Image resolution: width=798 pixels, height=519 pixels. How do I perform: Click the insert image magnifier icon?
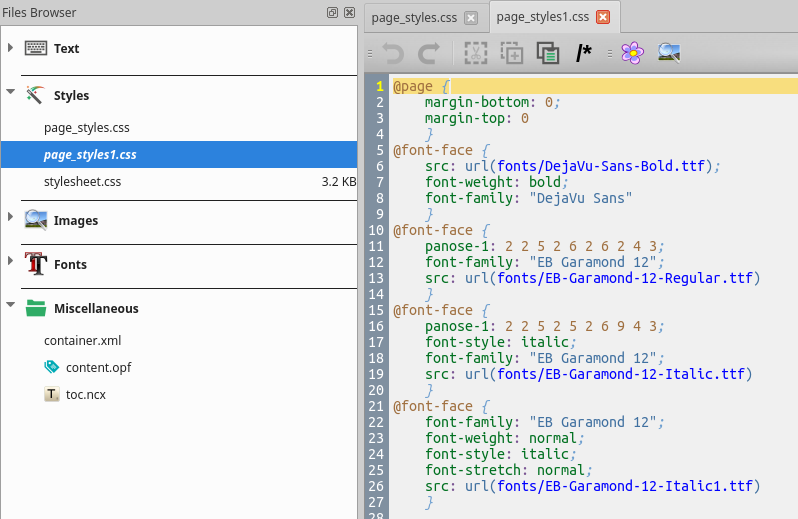(669, 53)
